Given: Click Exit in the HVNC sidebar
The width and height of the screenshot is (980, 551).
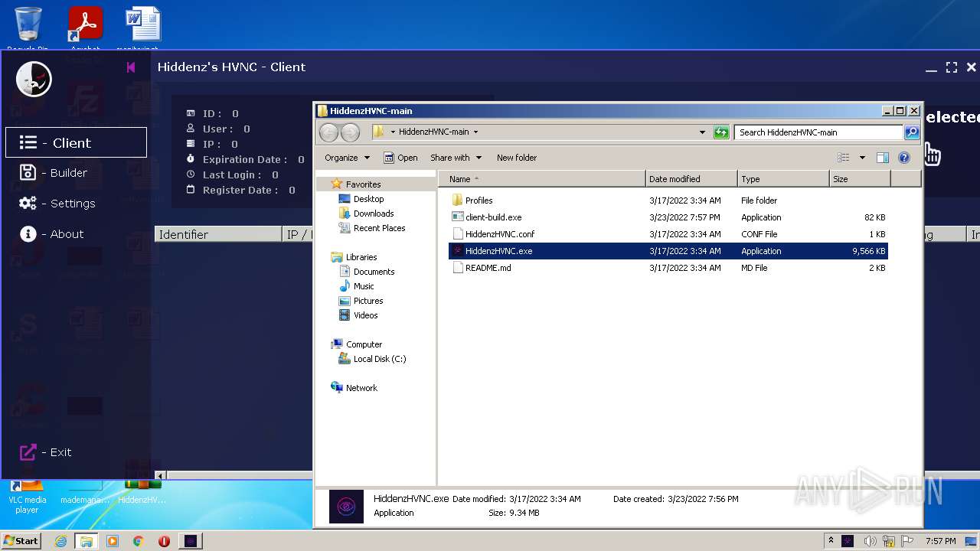Looking at the screenshot, I should 46,452.
